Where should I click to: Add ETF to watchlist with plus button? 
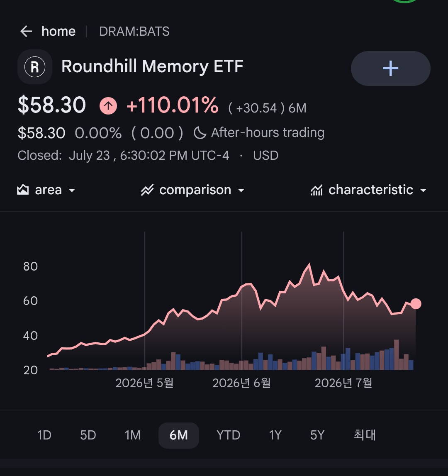coord(390,68)
